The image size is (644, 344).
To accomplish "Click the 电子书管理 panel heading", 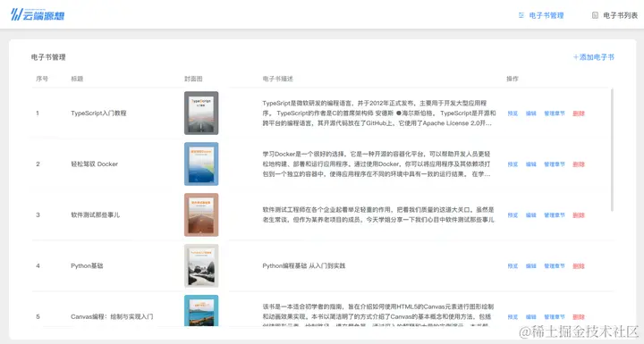I will 48,57.
